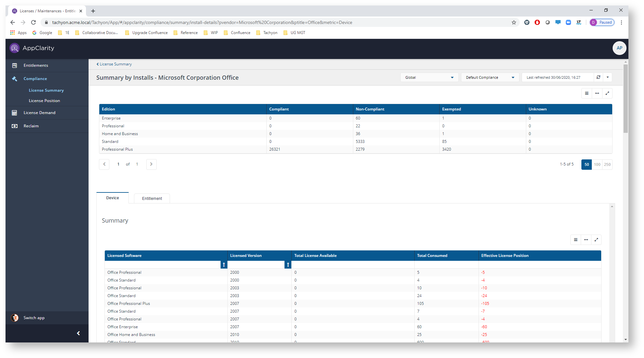Viewport: 644px width, 358px height.
Task: Click the Licensed Software filter field
Action: 163,265
